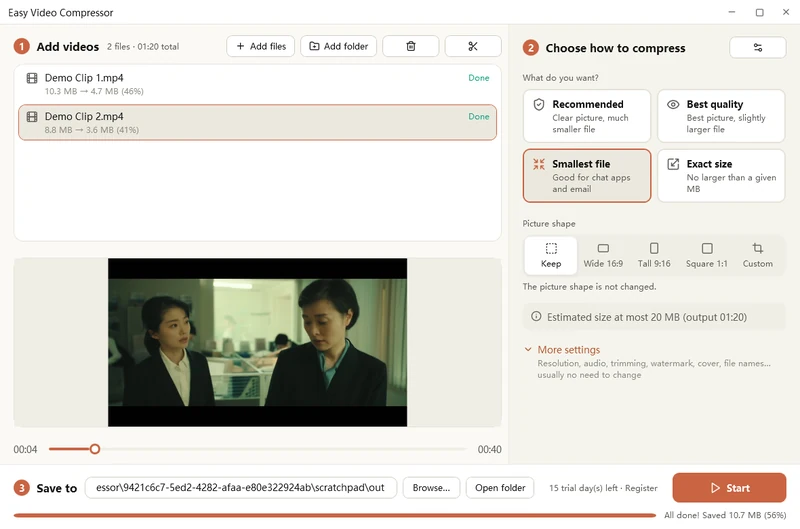
Task: Choose the Recommended compression option
Action: 587,116
